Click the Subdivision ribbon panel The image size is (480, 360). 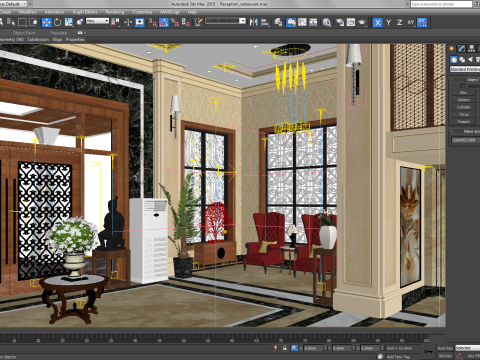click(x=38, y=39)
